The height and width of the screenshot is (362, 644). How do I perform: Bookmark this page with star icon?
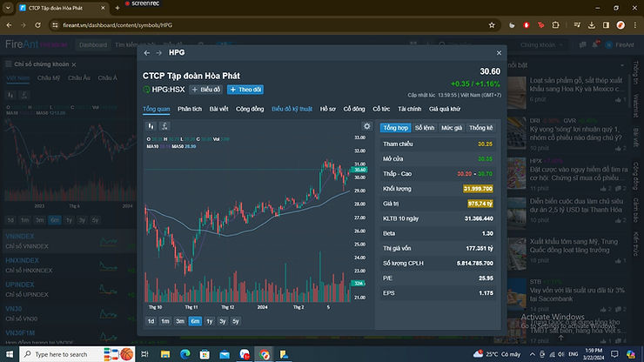pos(492,25)
